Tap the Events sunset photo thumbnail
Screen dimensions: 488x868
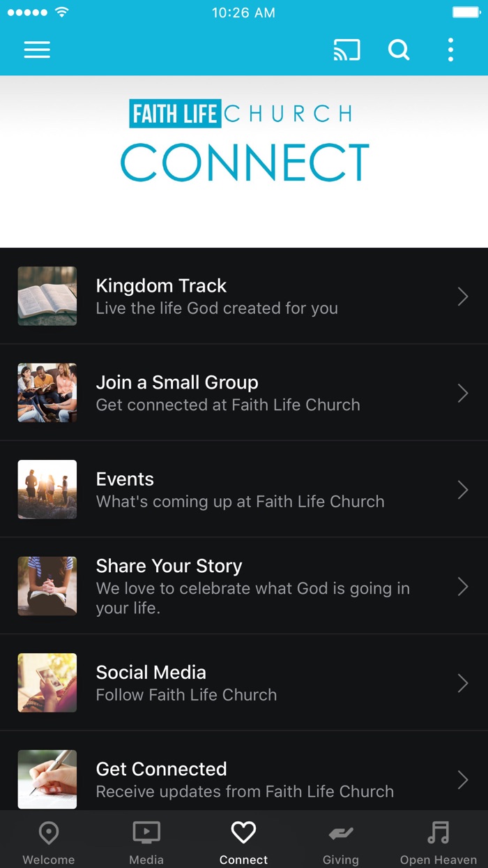coord(47,489)
